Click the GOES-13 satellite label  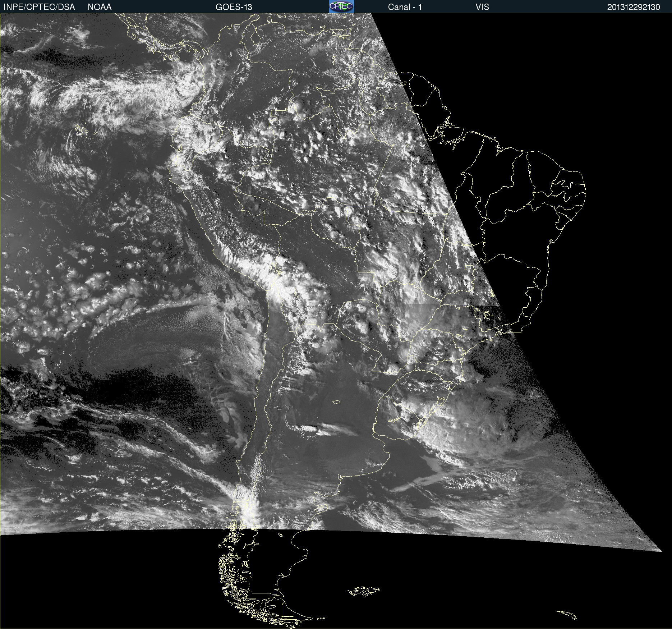point(234,7)
